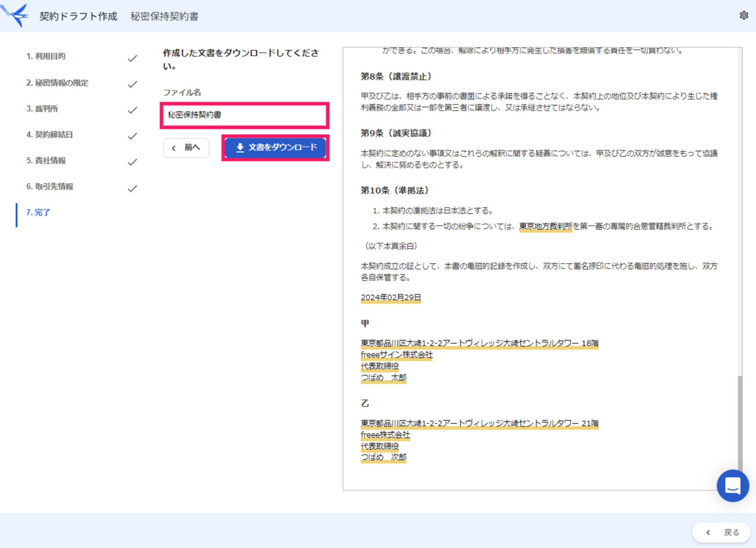Screen dimensions: 756x548
Task: Click the download arrow icon on blue button
Action: (x=240, y=148)
